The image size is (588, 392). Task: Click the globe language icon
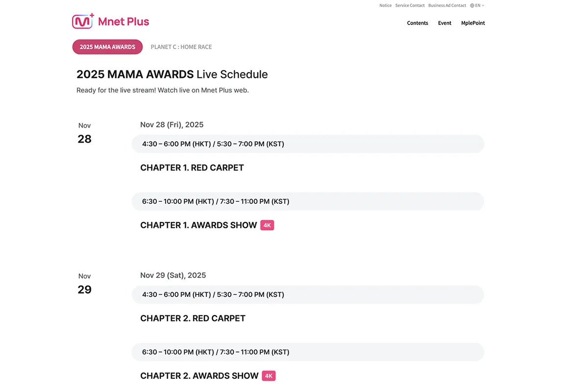point(471,5)
